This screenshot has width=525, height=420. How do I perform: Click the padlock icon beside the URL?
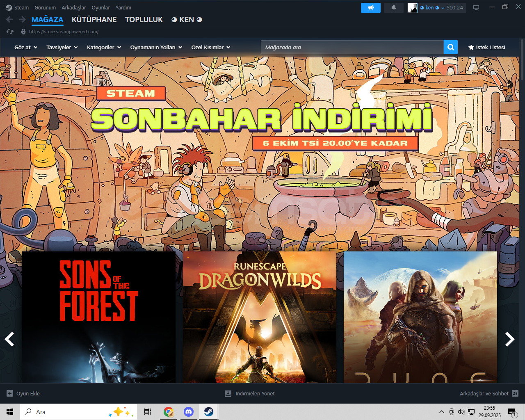point(23,32)
